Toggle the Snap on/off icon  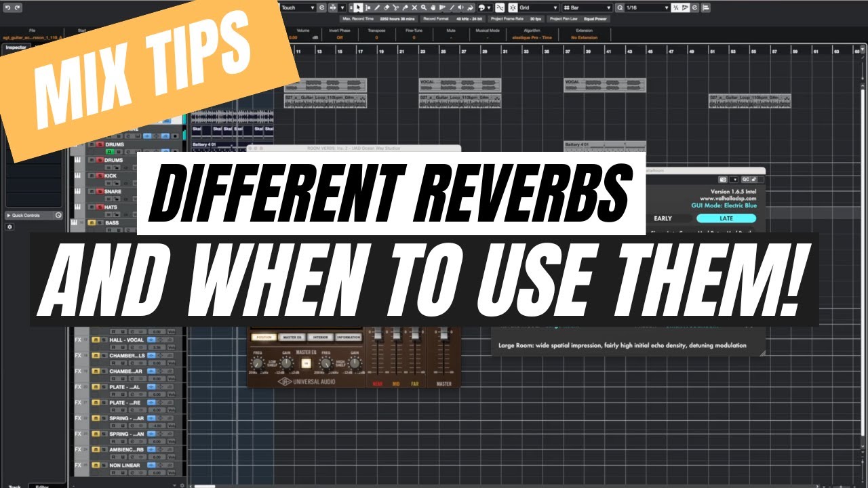(512, 7)
